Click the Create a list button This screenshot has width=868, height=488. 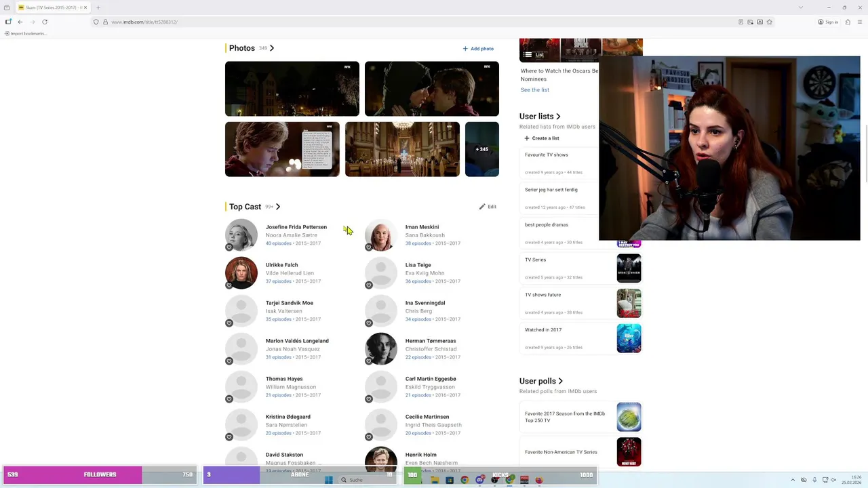542,138
